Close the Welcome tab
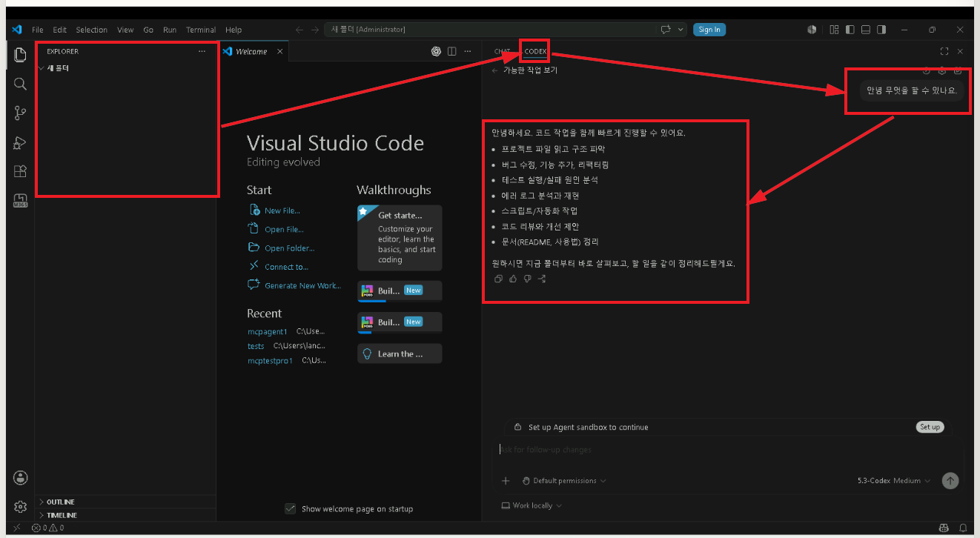This screenshot has width=980, height=538. [x=280, y=51]
